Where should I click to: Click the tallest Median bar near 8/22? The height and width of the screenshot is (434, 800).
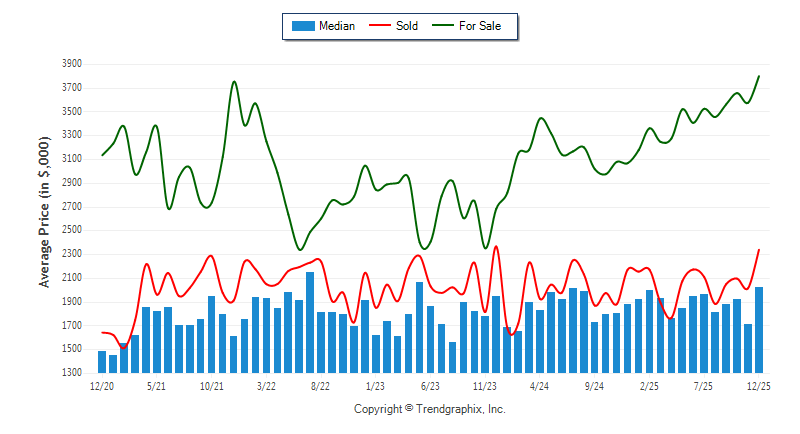(310, 322)
